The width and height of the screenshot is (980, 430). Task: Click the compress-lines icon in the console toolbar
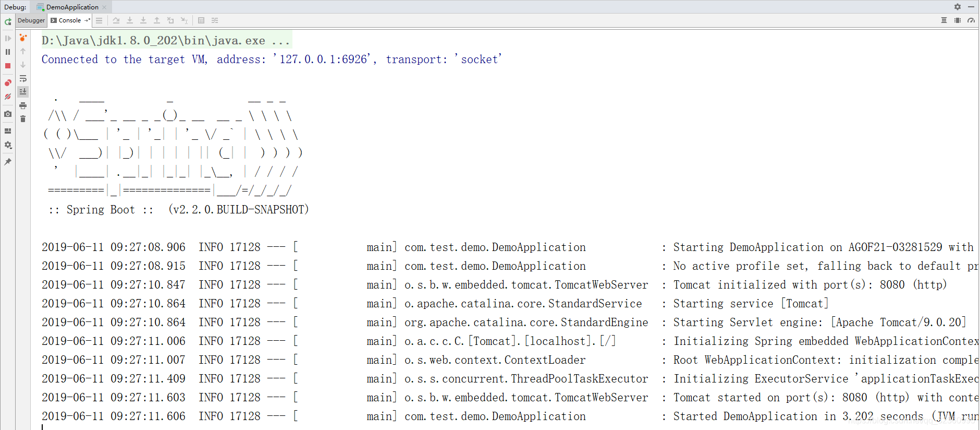tap(944, 20)
